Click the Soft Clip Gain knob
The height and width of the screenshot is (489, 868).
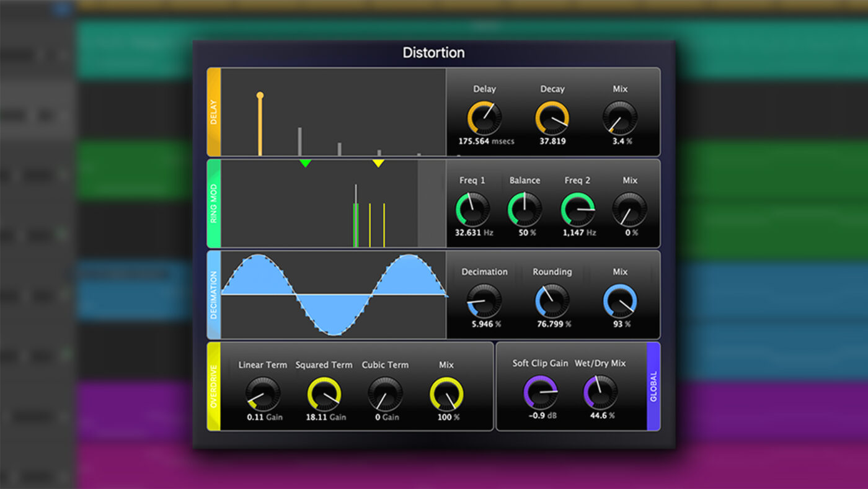tap(541, 392)
